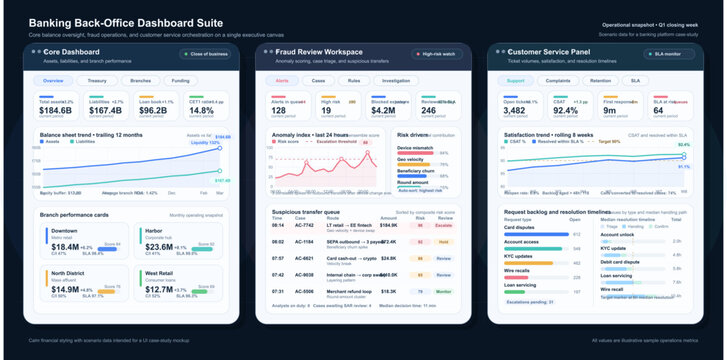This screenshot has width=727, height=360.
Task: Click the High-risk watch status pill
Action: [x=437, y=54]
